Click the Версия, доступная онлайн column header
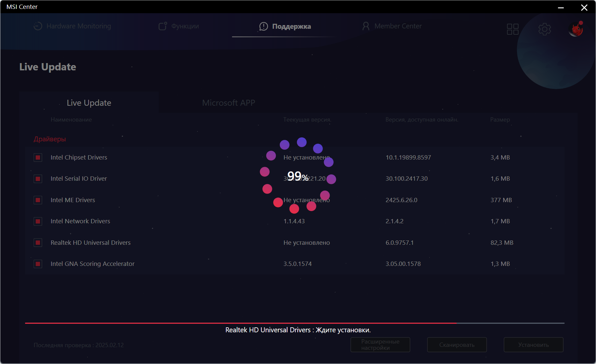 [x=422, y=120]
